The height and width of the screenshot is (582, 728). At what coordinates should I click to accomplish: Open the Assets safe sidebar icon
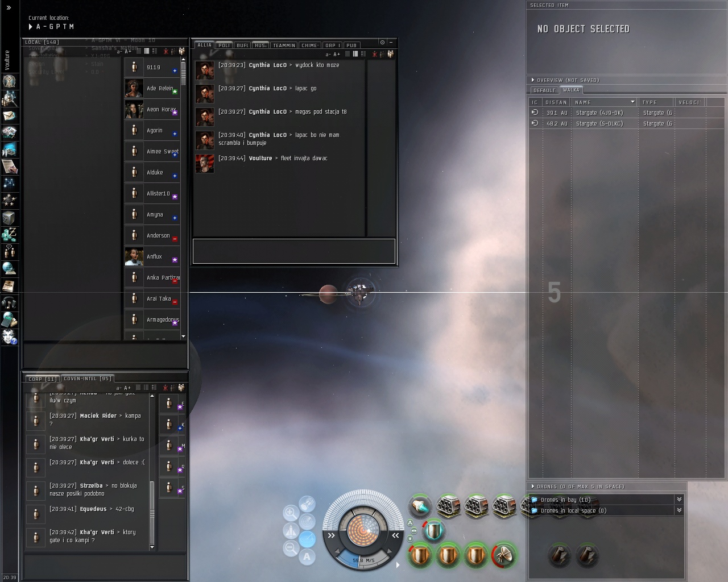[9, 218]
